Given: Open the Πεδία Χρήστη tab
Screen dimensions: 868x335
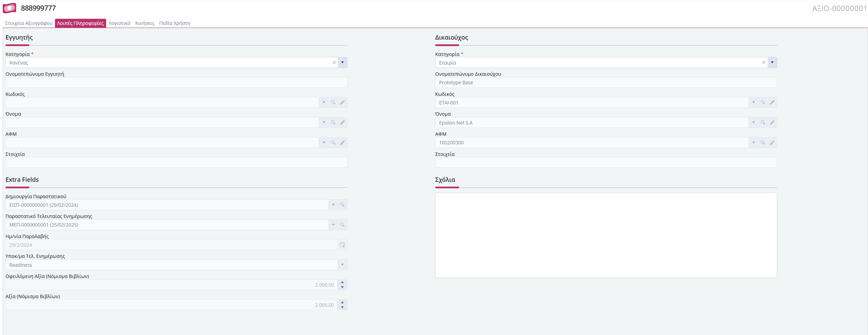Looking at the screenshot, I should [x=175, y=23].
